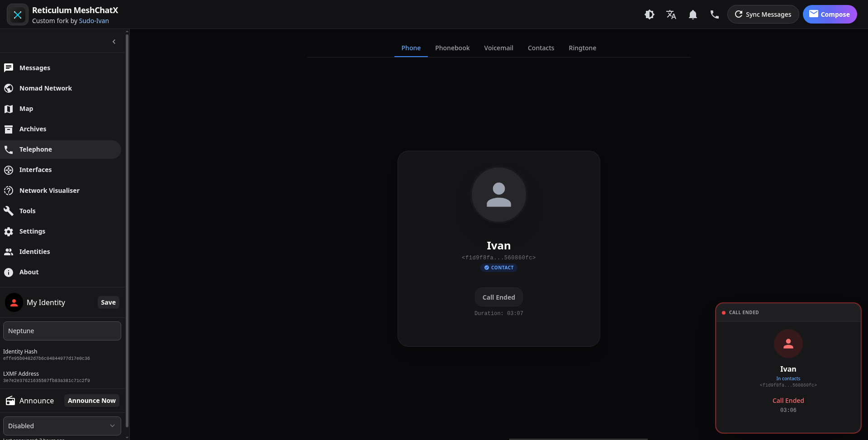Toggle the dark/light theme icon
868x440 pixels.
coord(650,14)
